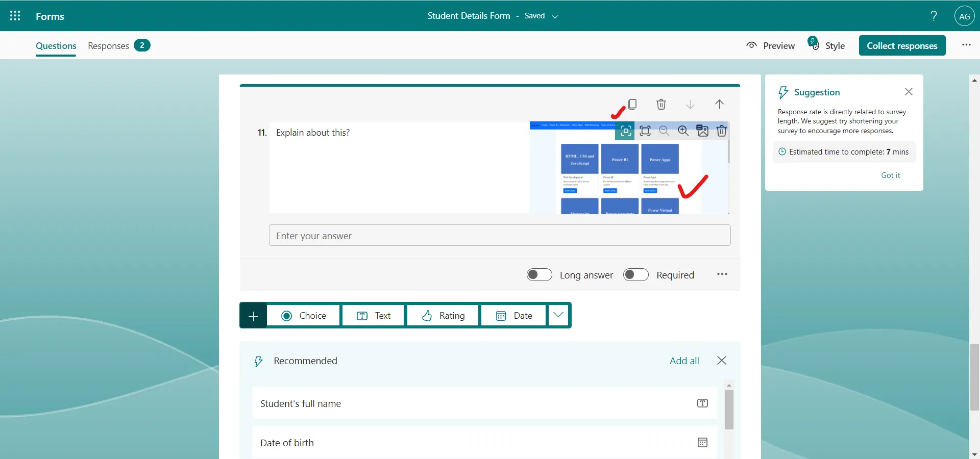Viewport: 980px width, 459px height.
Task: Expand the Saved status dropdown
Action: (556, 16)
